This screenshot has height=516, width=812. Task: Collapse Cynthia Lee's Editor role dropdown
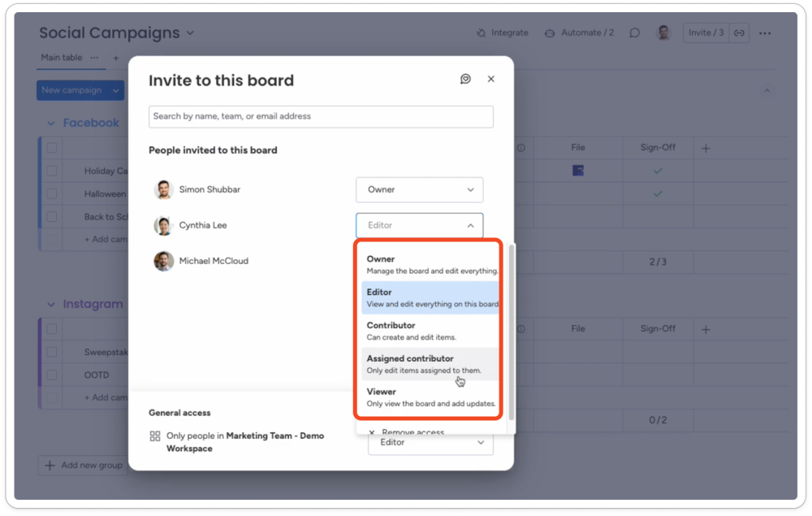tap(419, 225)
